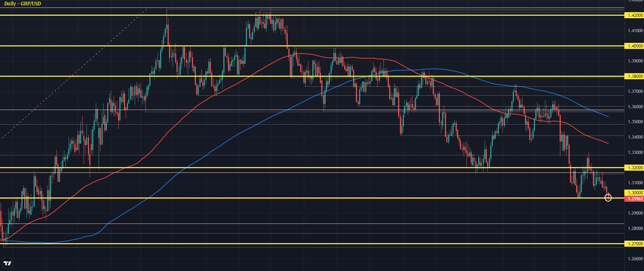
Task: Select the 1.34000 price axis label
Action: click(635, 137)
